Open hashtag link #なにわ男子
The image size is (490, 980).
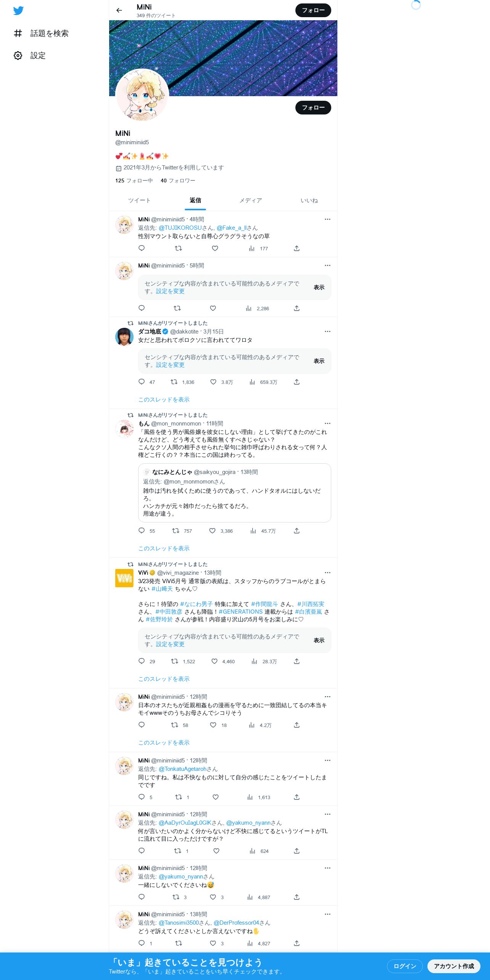[196, 604]
